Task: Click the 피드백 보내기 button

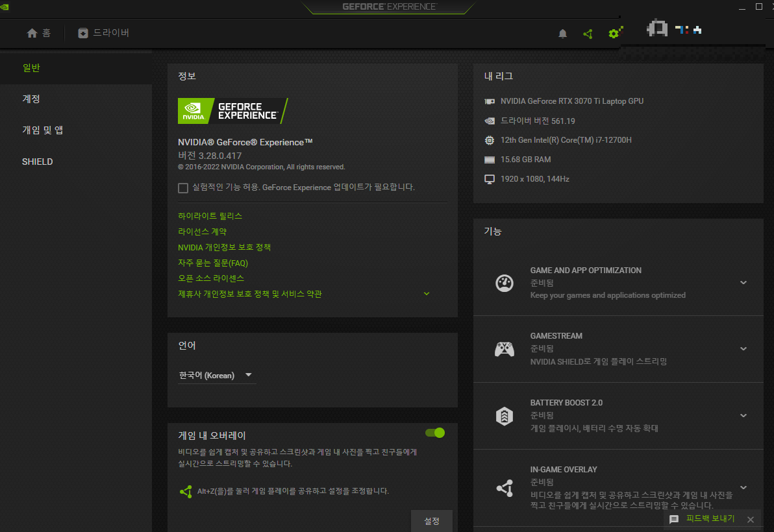Action: point(710,518)
